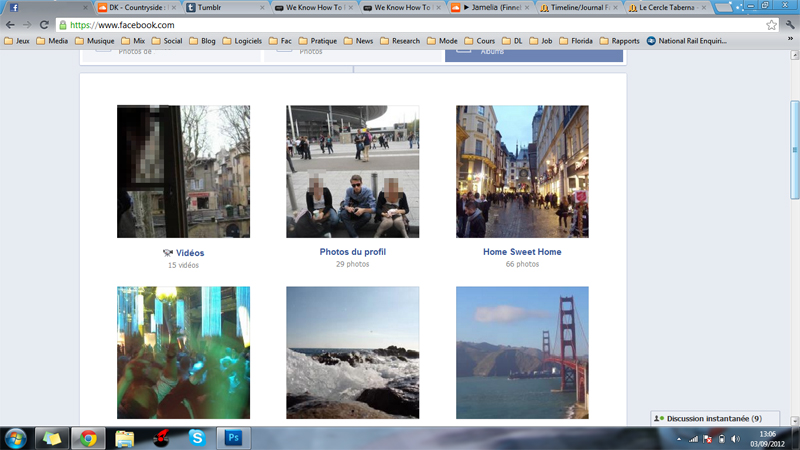
Task: Open the Media bookmarks folder
Action: 52,41
